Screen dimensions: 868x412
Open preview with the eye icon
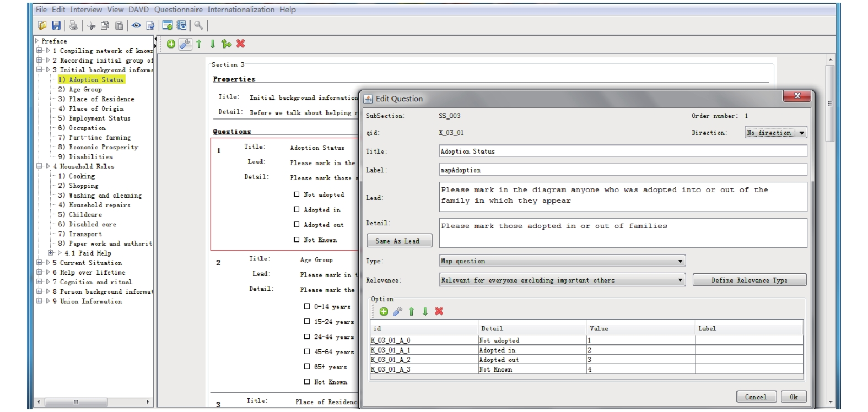point(136,25)
